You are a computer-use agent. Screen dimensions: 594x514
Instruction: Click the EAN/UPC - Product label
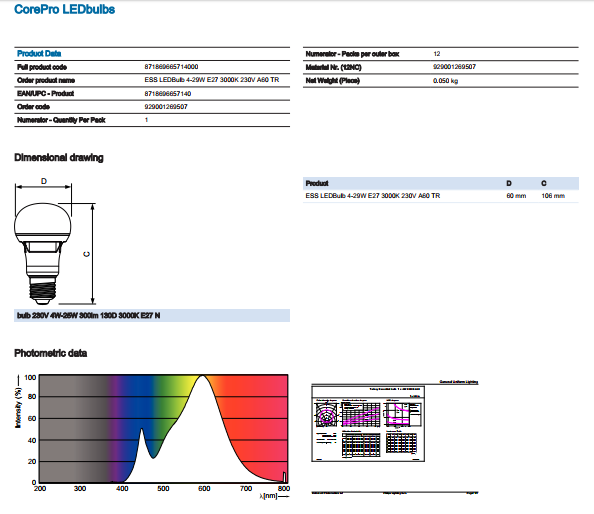[x=45, y=94]
